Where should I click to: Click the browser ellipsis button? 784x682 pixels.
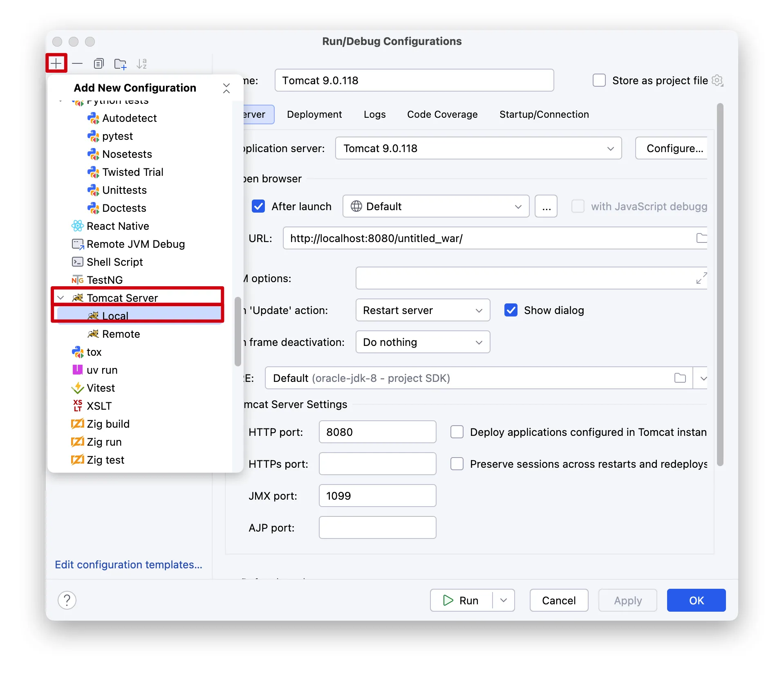tap(547, 206)
